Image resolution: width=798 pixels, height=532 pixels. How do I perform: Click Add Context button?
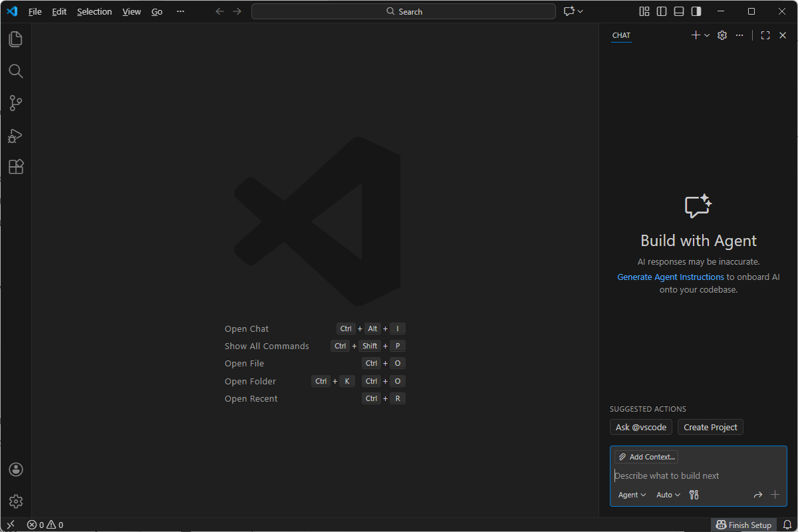tap(646, 457)
